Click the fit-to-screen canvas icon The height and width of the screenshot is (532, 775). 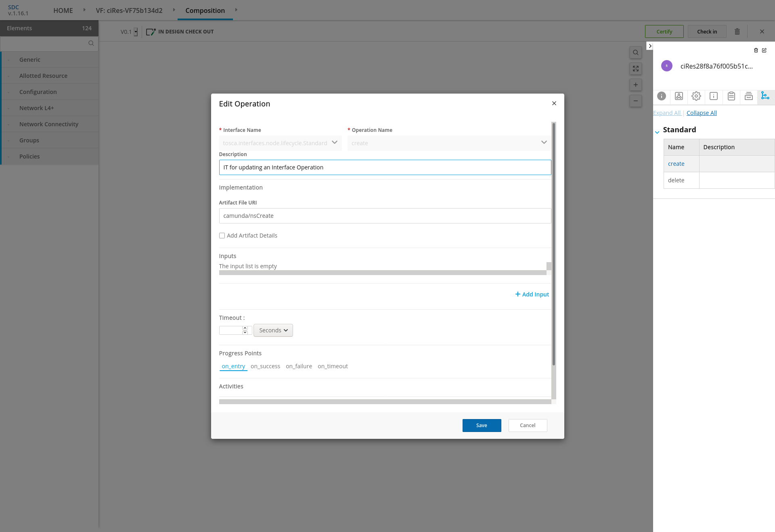tap(635, 69)
